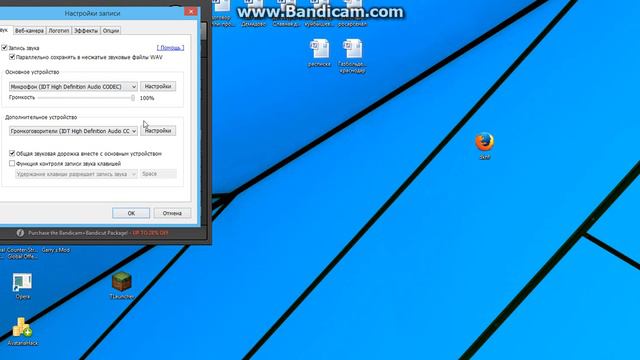Open the Микрофон primary device dropdown
The height and width of the screenshot is (360, 640).
pos(73,87)
